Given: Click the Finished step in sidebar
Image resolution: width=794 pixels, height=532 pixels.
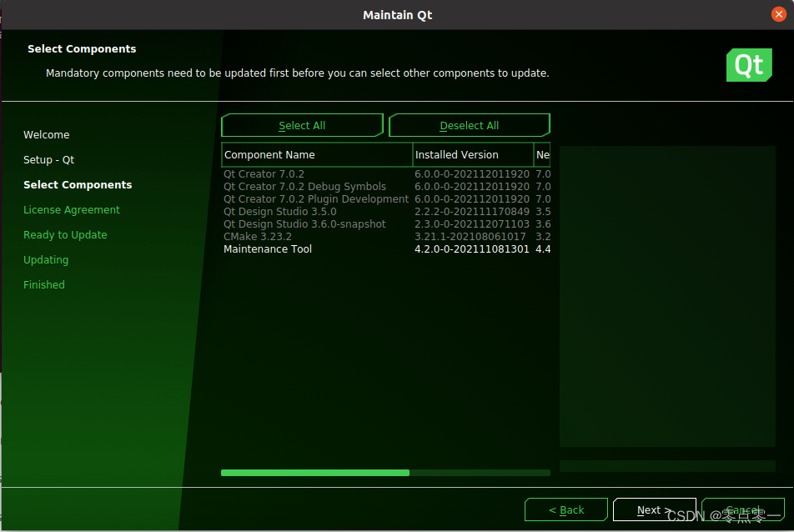Looking at the screenshot, I should coord(43,284).
